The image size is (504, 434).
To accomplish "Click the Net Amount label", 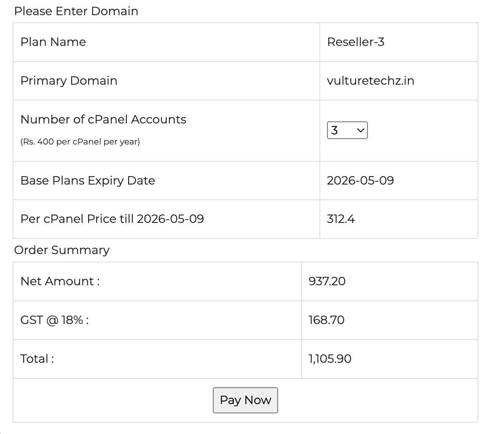I will pyautogui.click(x=60, y=281).
